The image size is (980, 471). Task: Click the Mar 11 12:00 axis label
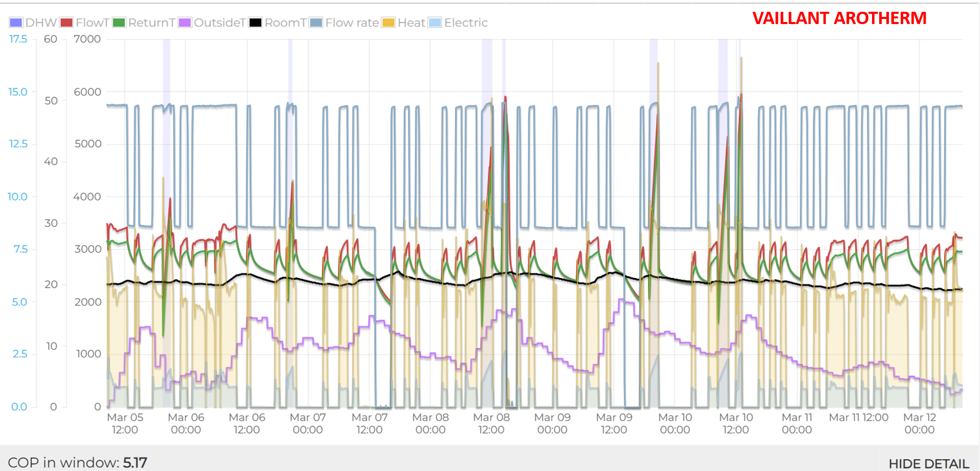[x=859, y=417]
